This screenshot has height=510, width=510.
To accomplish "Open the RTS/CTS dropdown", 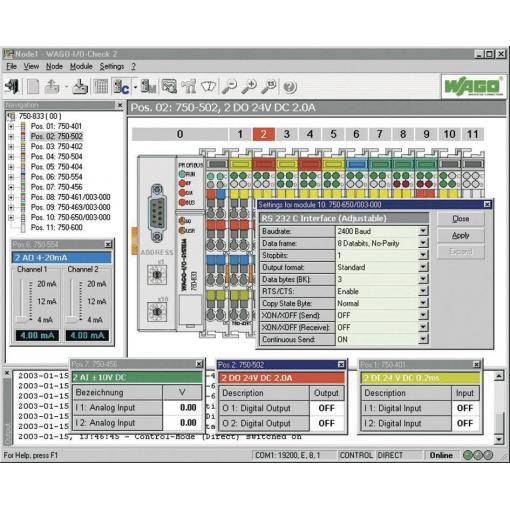I will (423, 291).
